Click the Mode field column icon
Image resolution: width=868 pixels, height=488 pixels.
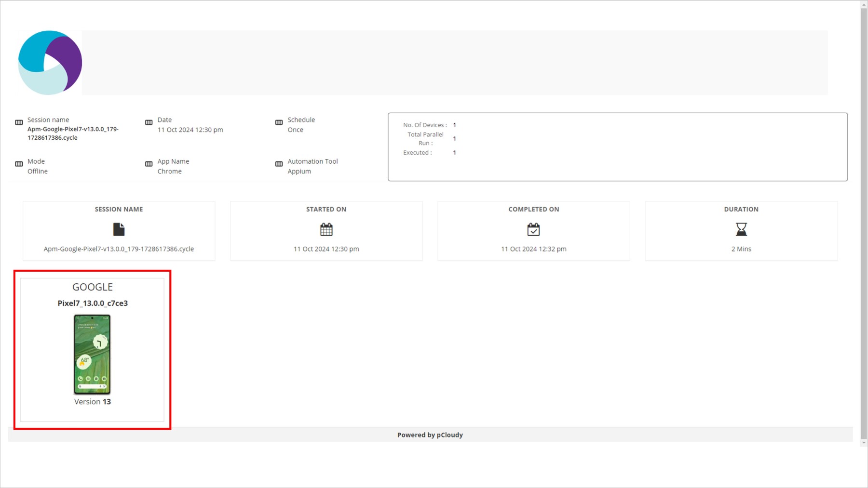click(x=19, y=164)
